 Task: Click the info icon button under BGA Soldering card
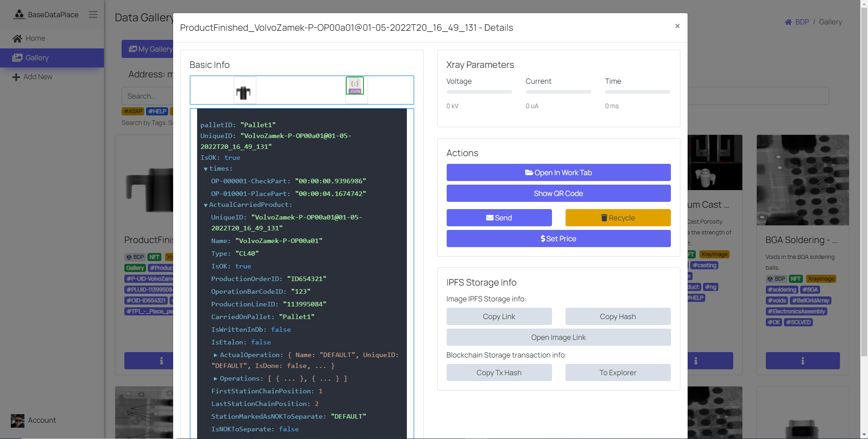802,361
